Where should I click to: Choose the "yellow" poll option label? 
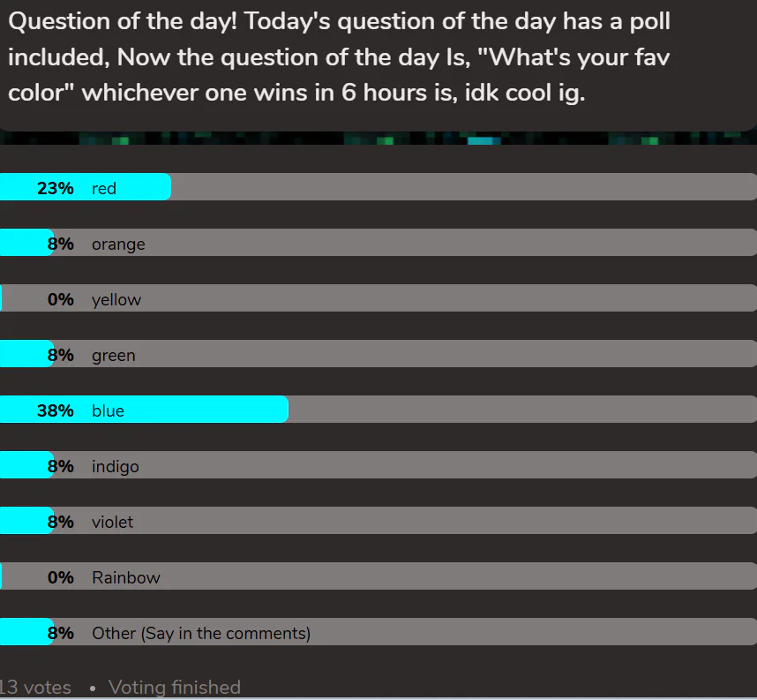coord(116,299)
